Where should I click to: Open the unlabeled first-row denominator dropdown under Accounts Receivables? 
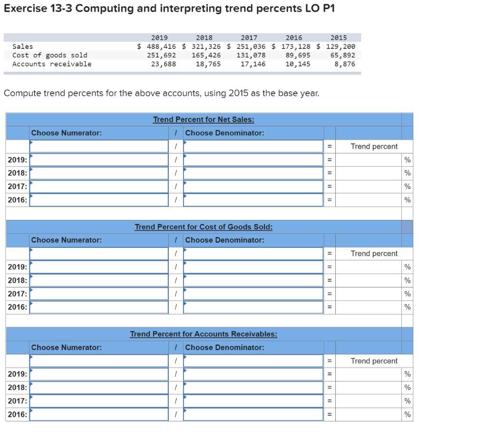253,361
